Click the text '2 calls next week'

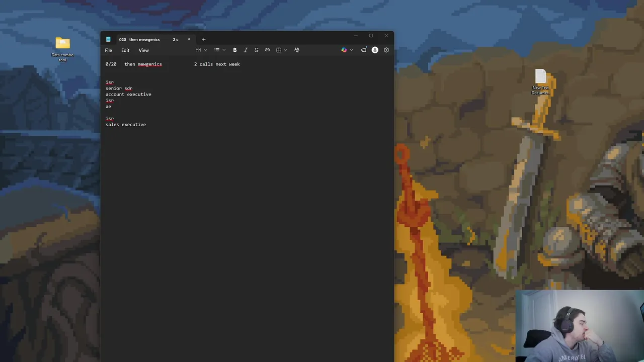pyautogui.click(x=217, y=64)
